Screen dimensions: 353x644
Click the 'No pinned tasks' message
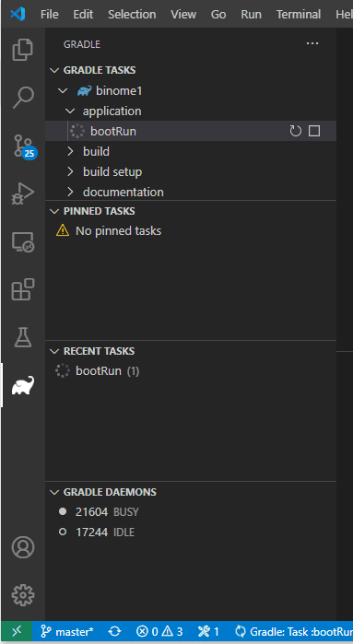click(x=118, y=231)
